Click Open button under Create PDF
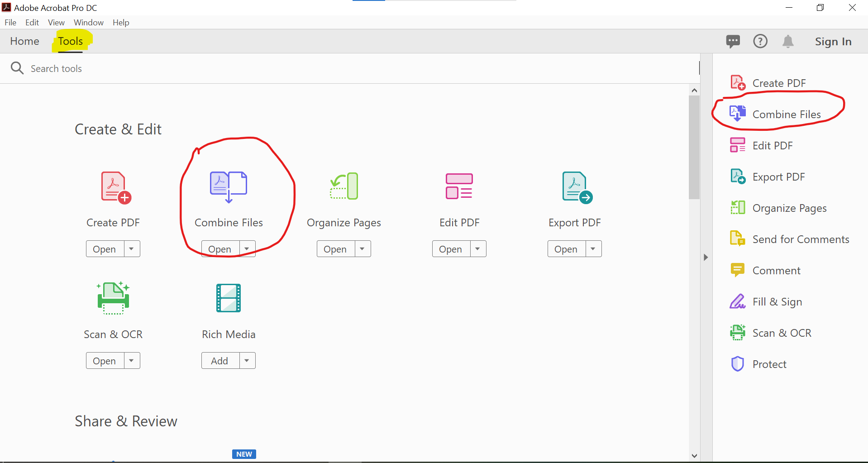Viewport: 868px width, 463px height. 105,249
